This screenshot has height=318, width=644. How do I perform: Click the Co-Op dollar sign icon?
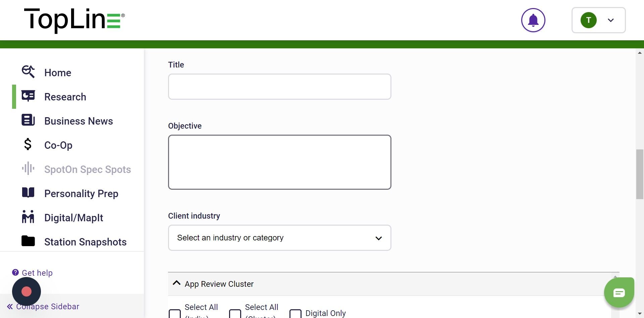(28, 144)
